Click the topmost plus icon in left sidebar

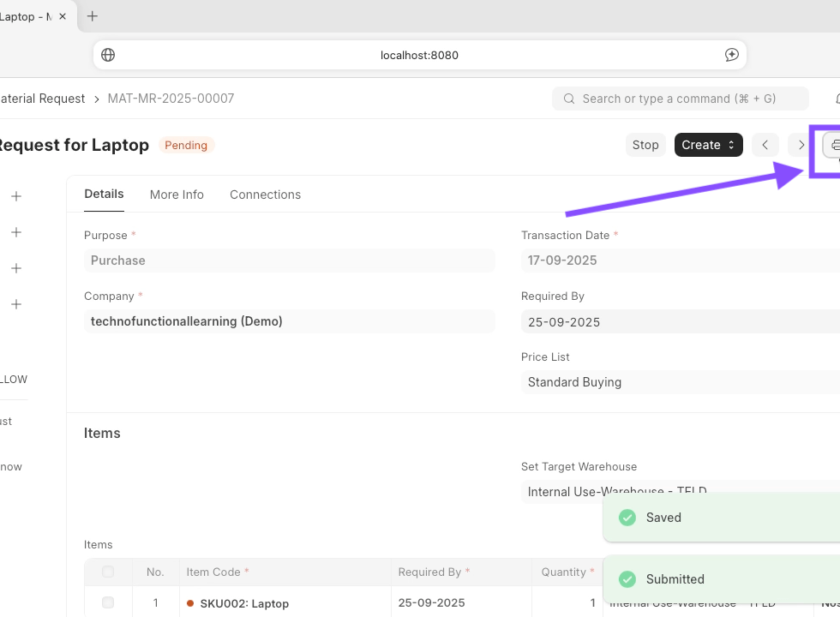[x=16, y=196]
